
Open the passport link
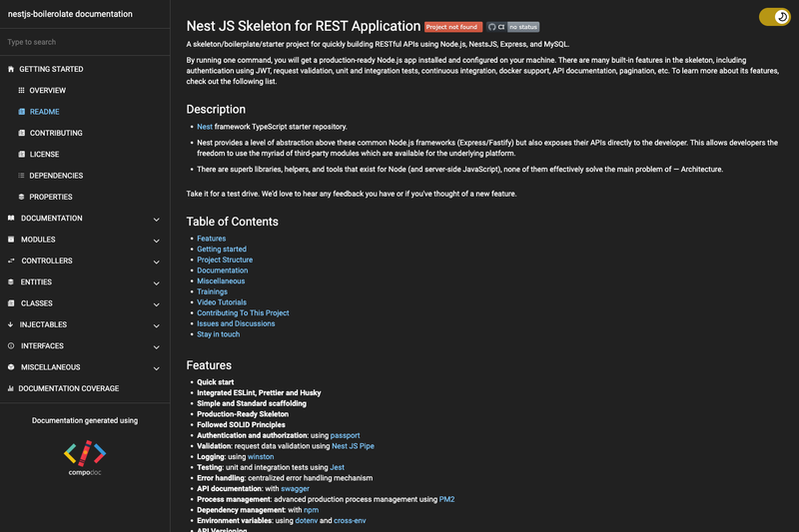click(x=345, y=435)
